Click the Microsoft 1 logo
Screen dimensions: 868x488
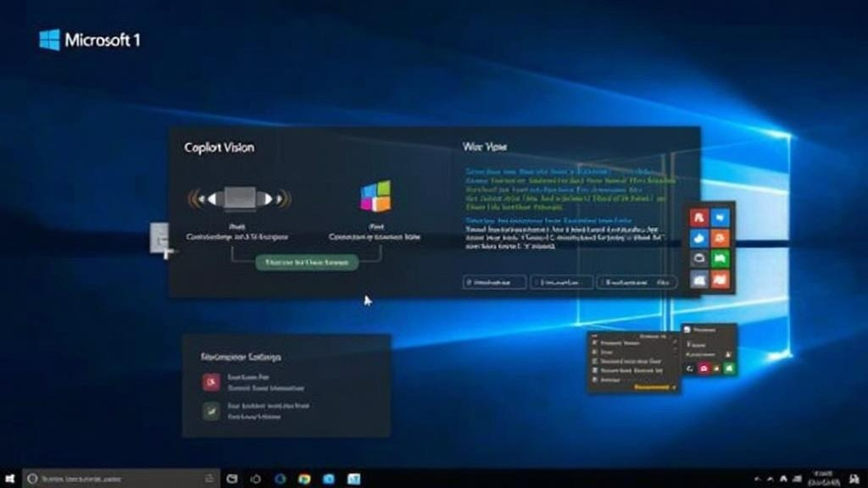pos(90,40)
